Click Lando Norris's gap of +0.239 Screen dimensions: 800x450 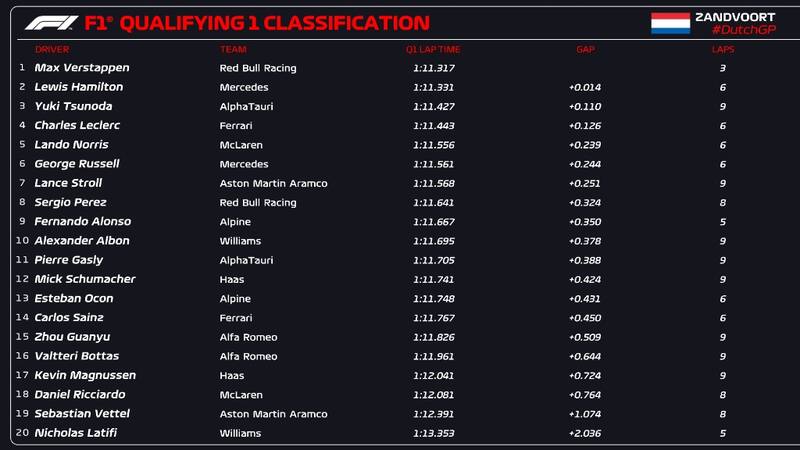pos(585,145)
